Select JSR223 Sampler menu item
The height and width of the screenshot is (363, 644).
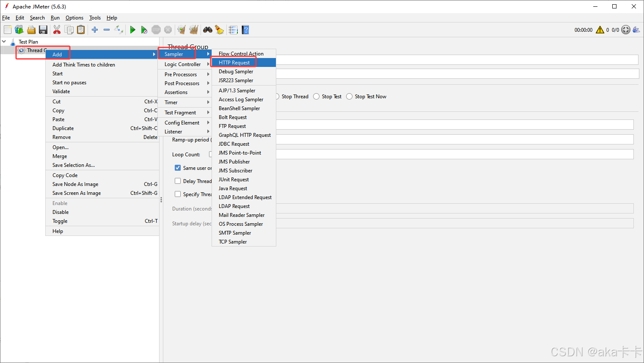click(x=244, y=80)
